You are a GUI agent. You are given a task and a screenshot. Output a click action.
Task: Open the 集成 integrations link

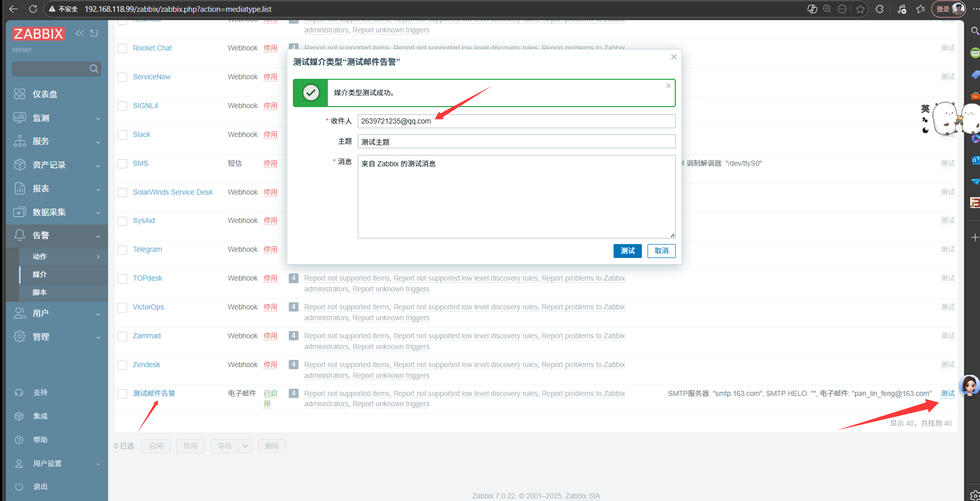pos(40,416)
